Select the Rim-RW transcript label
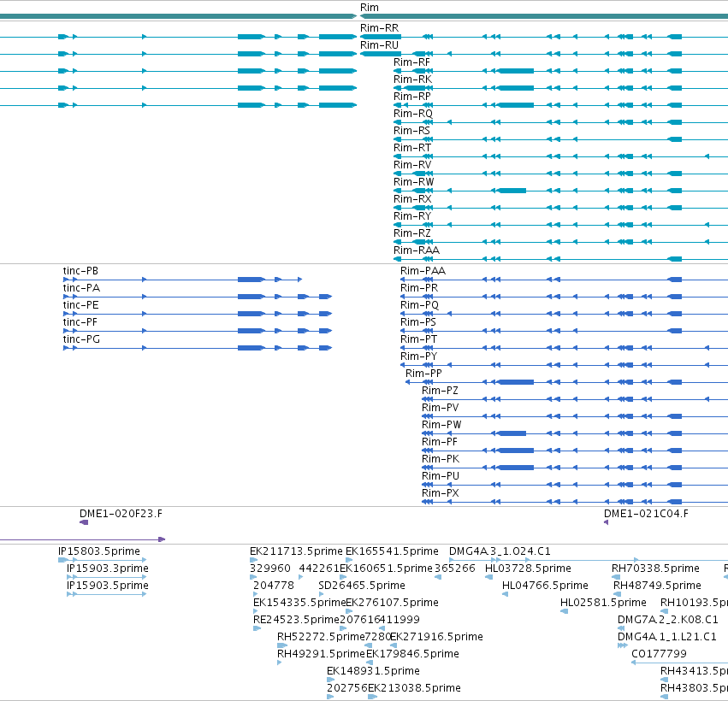Image resolution: width=728 pixels, height=701 pixels. click(414, 182)
